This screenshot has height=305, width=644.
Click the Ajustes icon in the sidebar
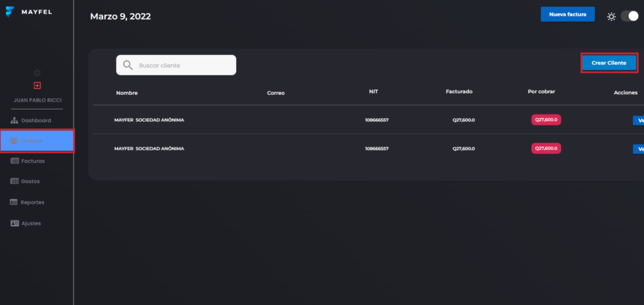[14, 223]
